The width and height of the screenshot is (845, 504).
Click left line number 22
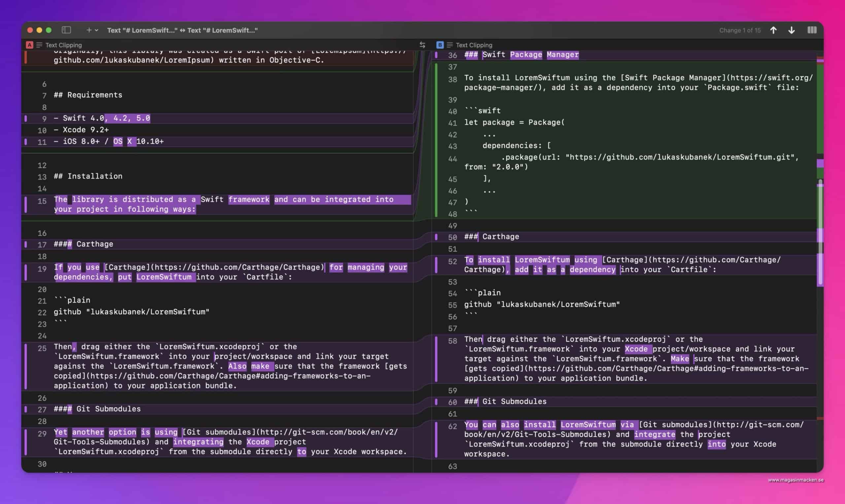point(42,313)
